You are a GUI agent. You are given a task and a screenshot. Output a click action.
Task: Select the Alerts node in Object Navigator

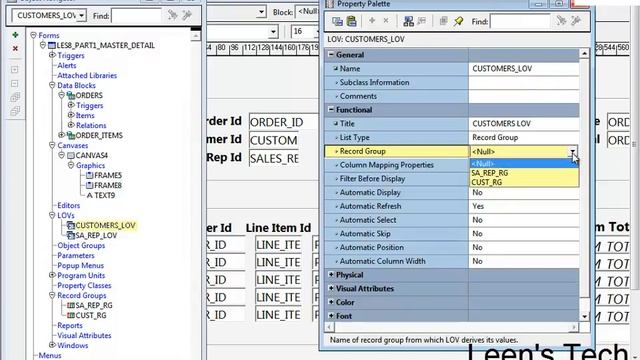pyautogui.click(x=67, y=65)
